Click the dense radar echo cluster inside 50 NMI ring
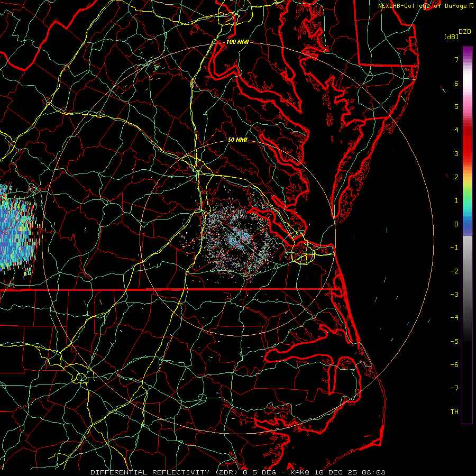Image resolution: width=476 pixels, height=476 pixels. pyautogui.click(x=240, y=240)
